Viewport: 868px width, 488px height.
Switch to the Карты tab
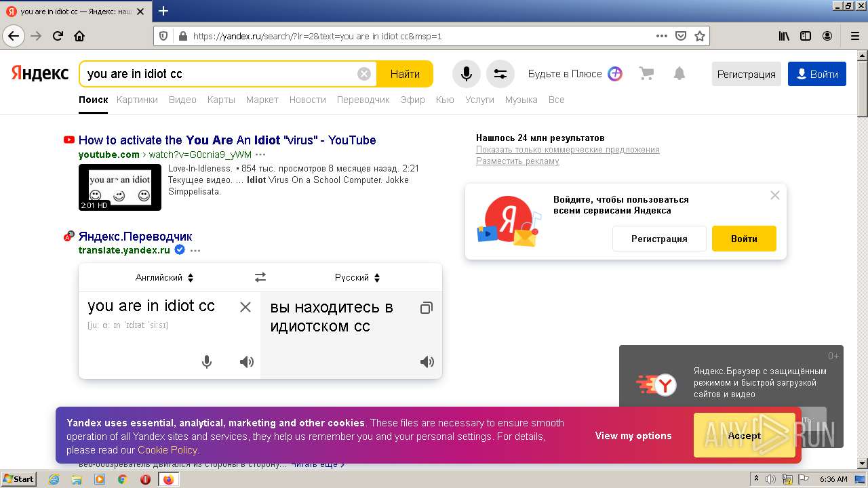[221, 100]
